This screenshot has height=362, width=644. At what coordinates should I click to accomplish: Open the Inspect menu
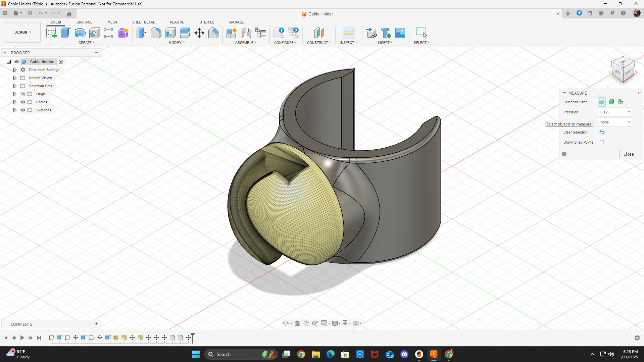(349, 43)
